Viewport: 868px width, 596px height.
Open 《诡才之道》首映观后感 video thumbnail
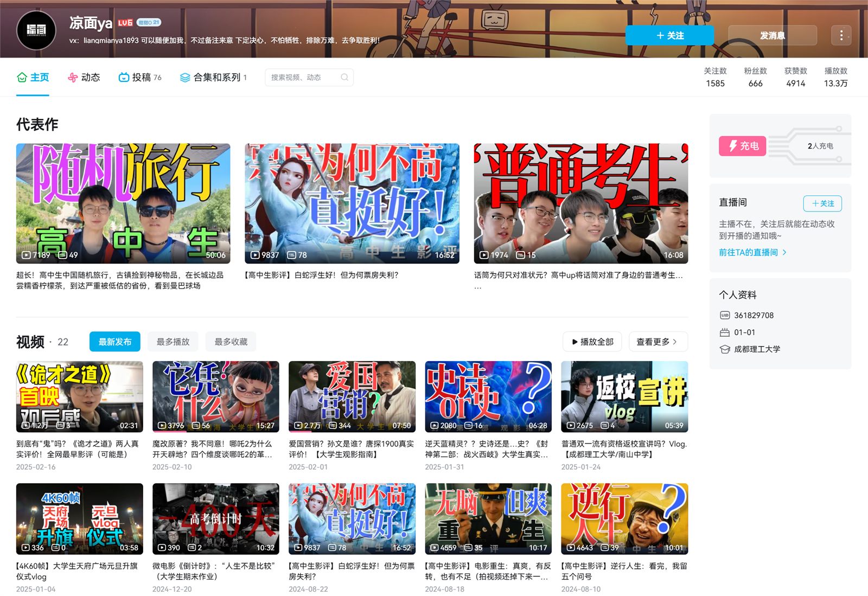(x=80, y=396)
